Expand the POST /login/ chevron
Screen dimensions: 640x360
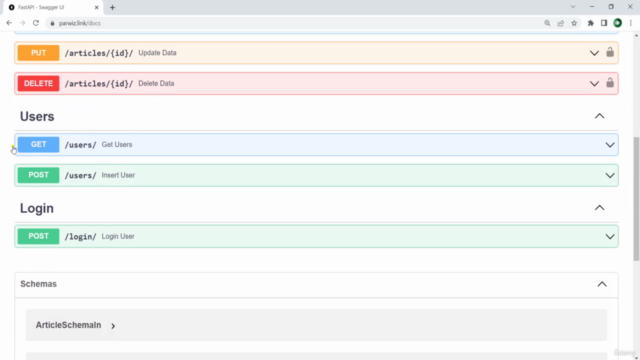point(610,237)
